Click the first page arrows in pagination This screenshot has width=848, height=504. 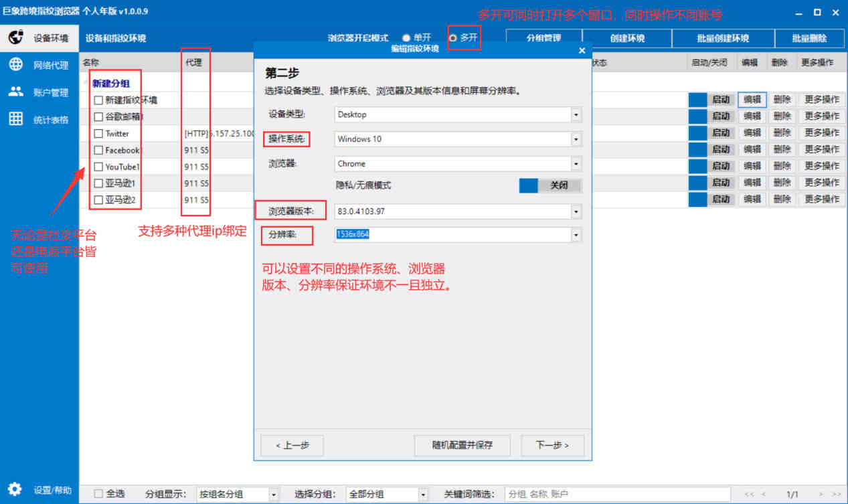click(750, 495)
